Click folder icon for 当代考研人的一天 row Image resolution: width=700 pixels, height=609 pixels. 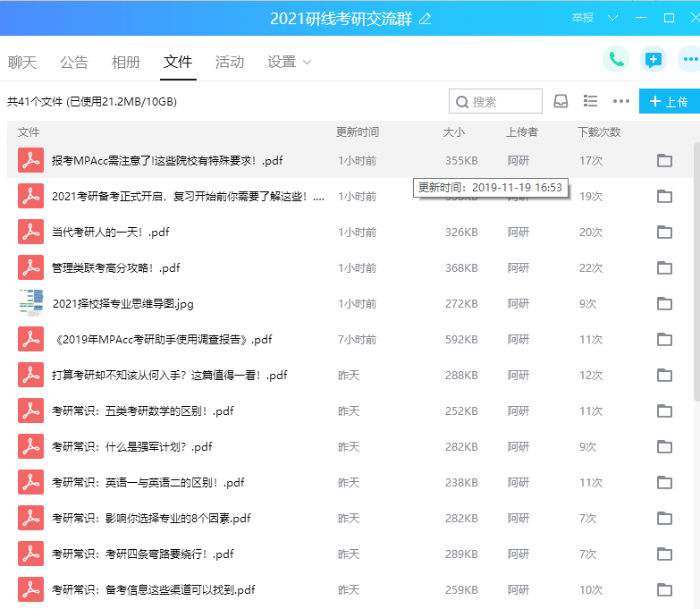(664, 233)
